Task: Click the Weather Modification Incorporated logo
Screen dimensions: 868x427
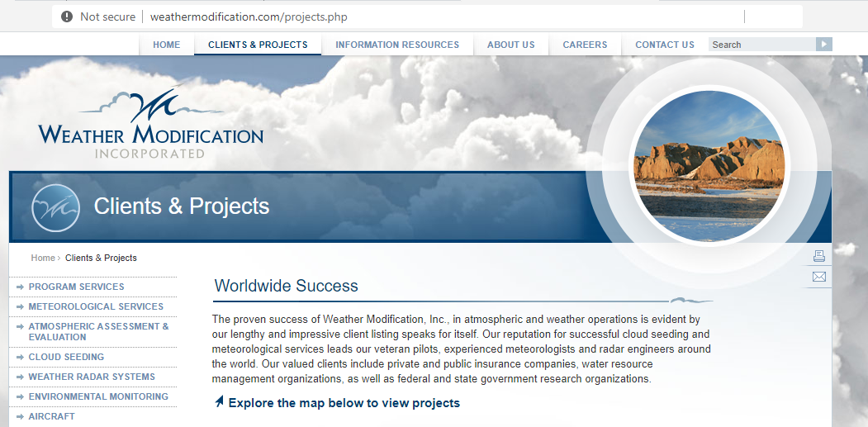Action: coord(150,122)
